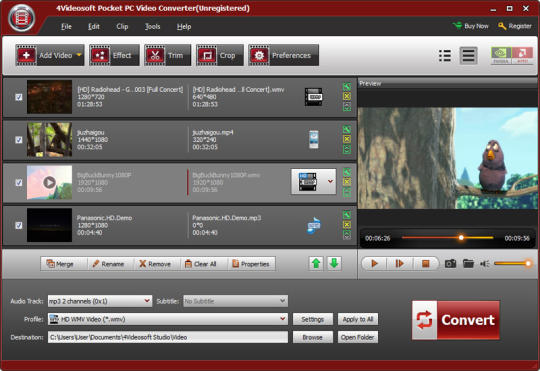Click yellow X icon in jiuzhaigou row
Screen dimensions: 540x371
[347, 139]
